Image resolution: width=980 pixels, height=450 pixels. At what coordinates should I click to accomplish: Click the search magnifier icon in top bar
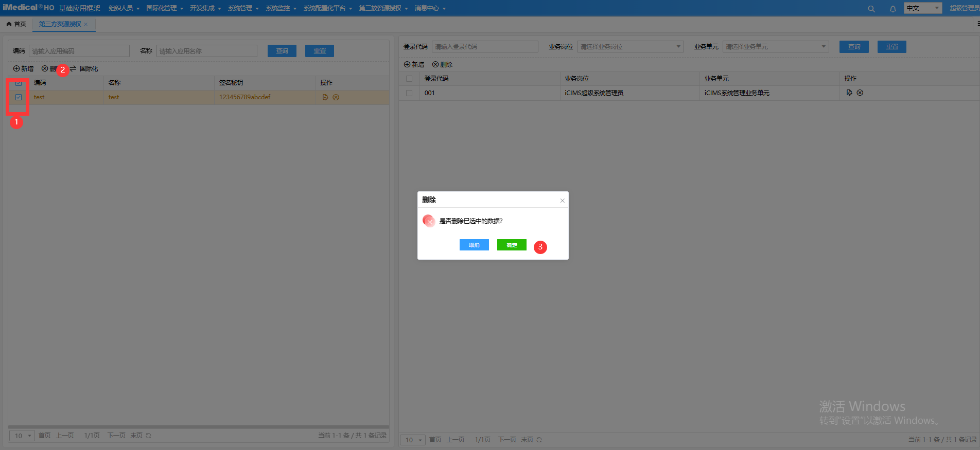pyautogui.click(x=871, y=9)
